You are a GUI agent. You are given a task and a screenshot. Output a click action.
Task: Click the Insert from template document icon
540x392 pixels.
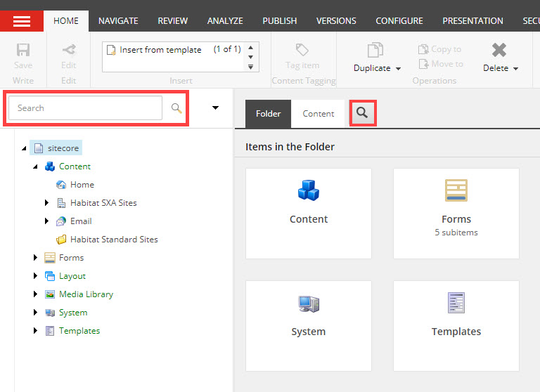(111, 51)
